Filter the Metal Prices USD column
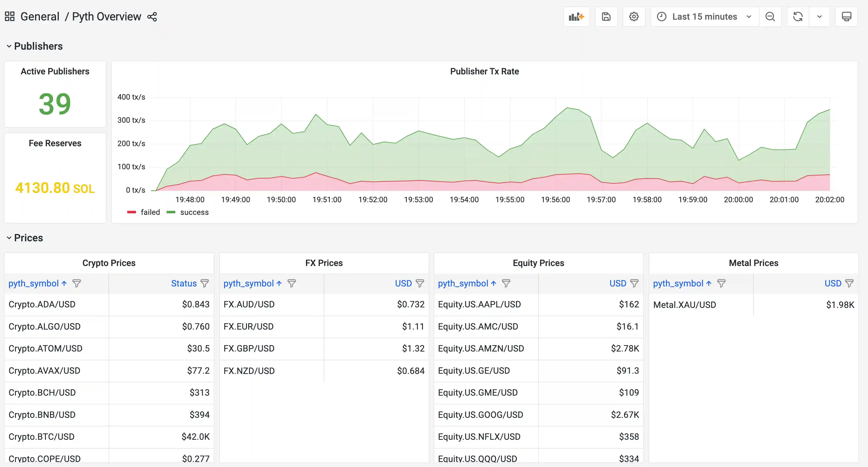The width and height of the screenshot is (868, 467). [x=849, y=283]
